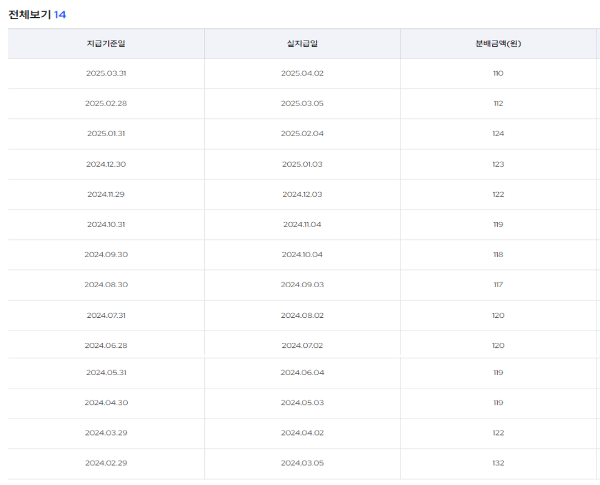Select the 2024.04.02 payment date cell
Image resolution: width=600 pixels, height=485 pixels.
pos(302,433)
